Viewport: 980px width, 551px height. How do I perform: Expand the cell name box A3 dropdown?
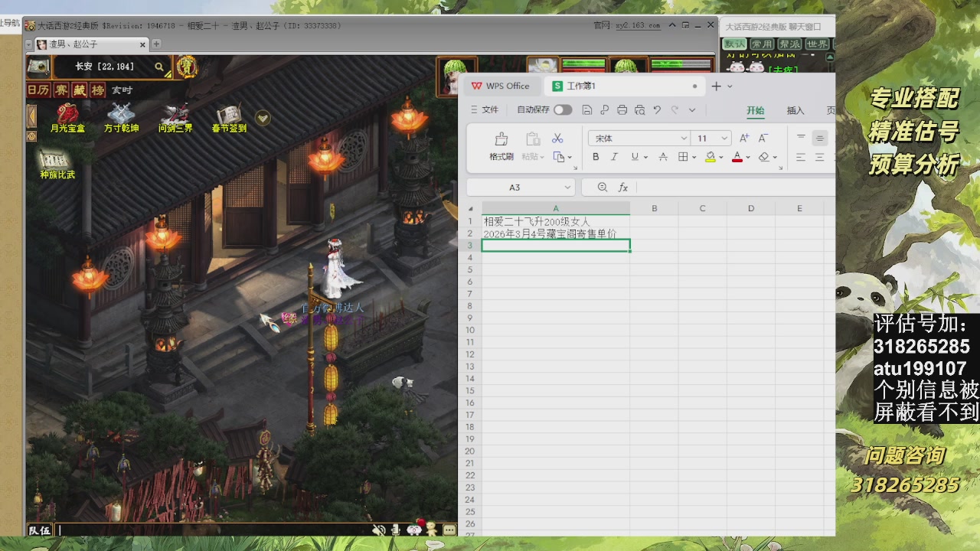tap(567, 187)
